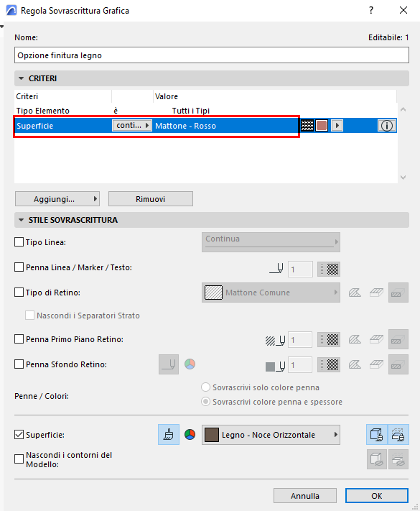
Task: Click the hatch pen icon in Penna Primo Piano row
Action: tap(275, 340)
